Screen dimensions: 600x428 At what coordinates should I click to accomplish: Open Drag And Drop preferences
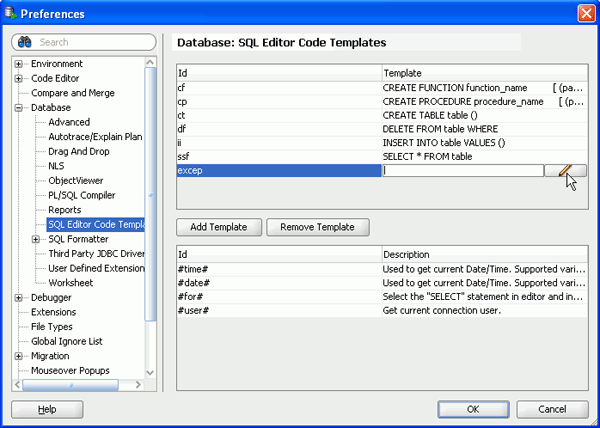click(x=79, y=151)
